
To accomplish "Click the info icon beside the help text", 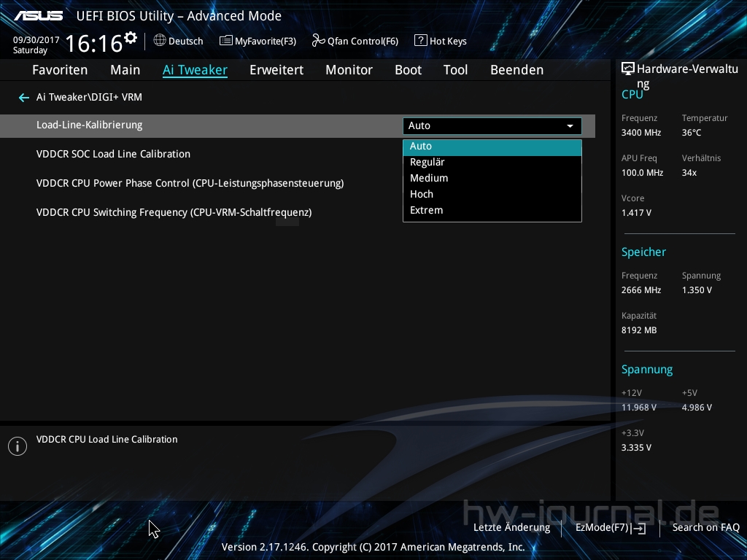I will click(18, 446).
